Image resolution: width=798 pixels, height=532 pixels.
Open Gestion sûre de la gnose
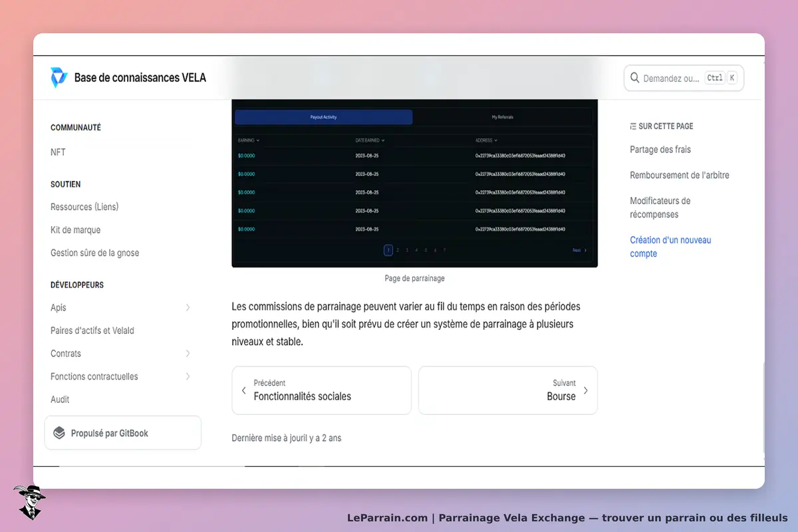(95, 253)
